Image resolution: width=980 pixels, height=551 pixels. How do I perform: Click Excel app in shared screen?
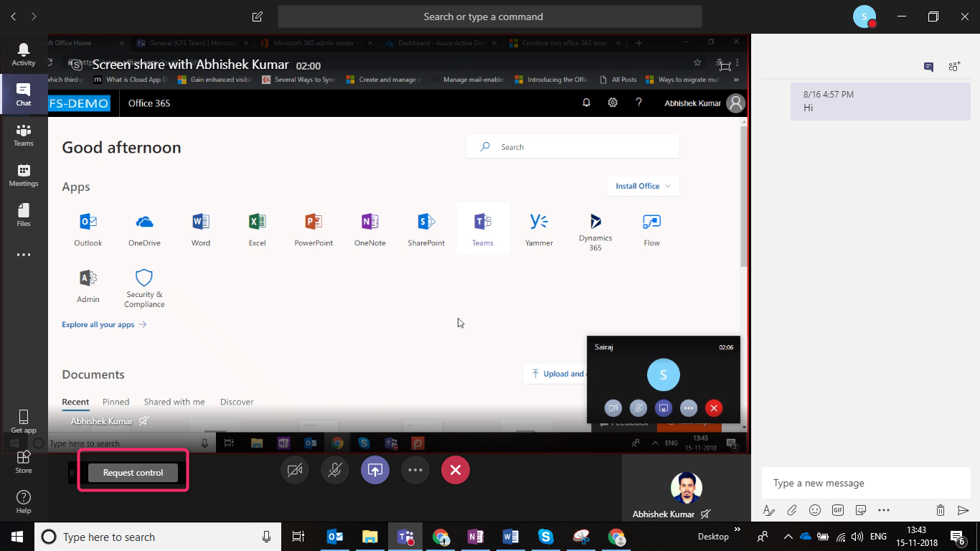click(258, 230)
